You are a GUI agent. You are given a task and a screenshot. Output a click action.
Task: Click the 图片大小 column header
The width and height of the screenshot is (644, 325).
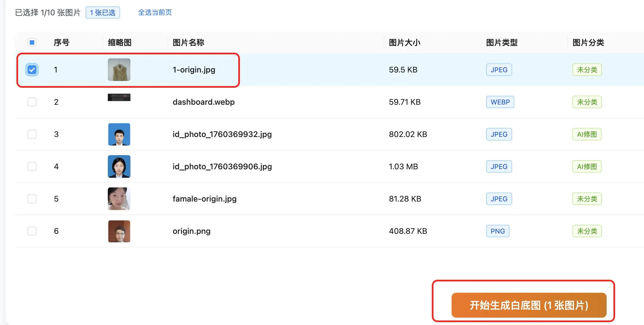(404, 42)
